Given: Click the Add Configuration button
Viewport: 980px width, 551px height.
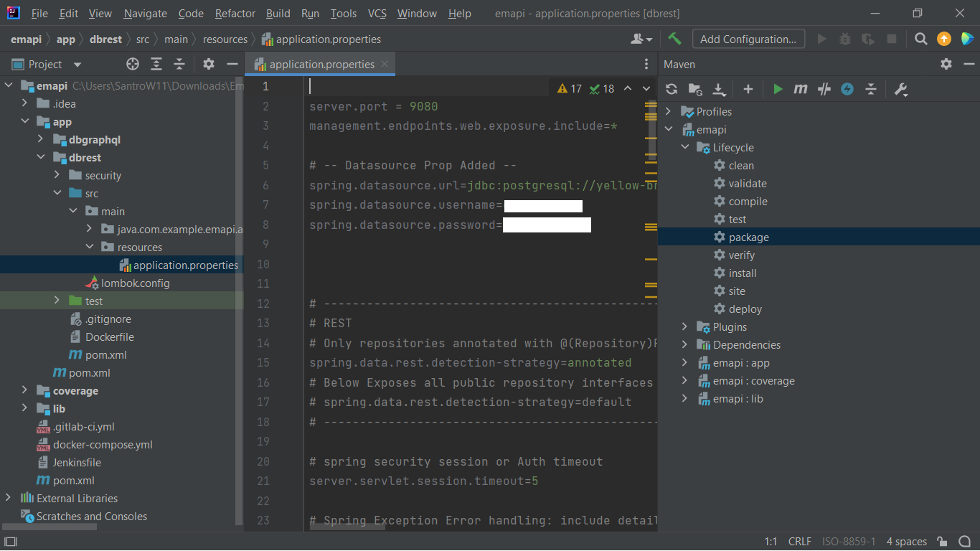Looking at the screenshot, I should (x=748, y=39).
